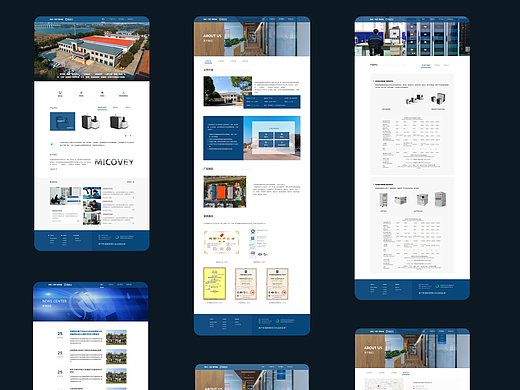Screen dimensions: 520x390
Task: Select the underlined category tab on the products page
Action: point(426,66)
